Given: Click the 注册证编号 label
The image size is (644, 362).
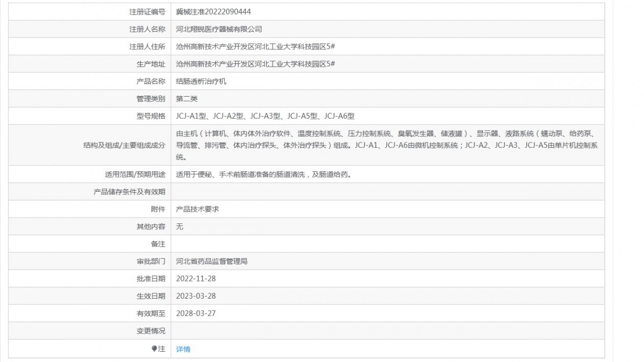Looking at the screenshot, I should [x=148, y=11].
